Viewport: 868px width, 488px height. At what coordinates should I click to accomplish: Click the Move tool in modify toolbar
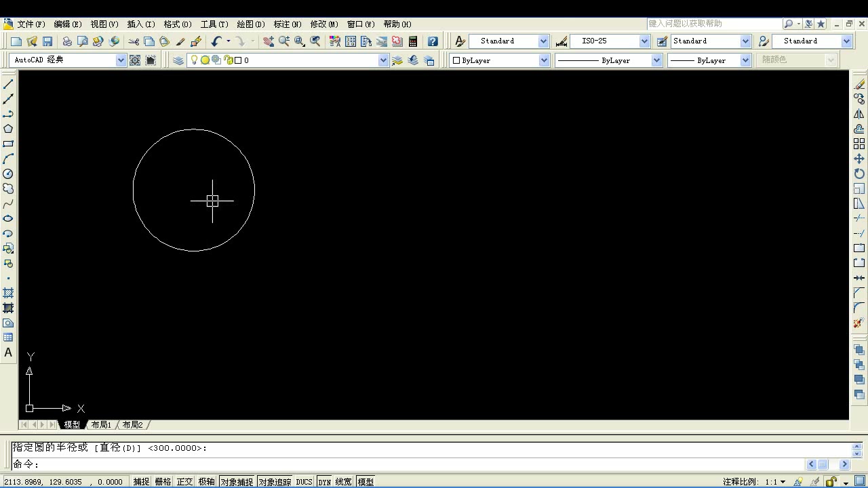[x=859, y=159]
